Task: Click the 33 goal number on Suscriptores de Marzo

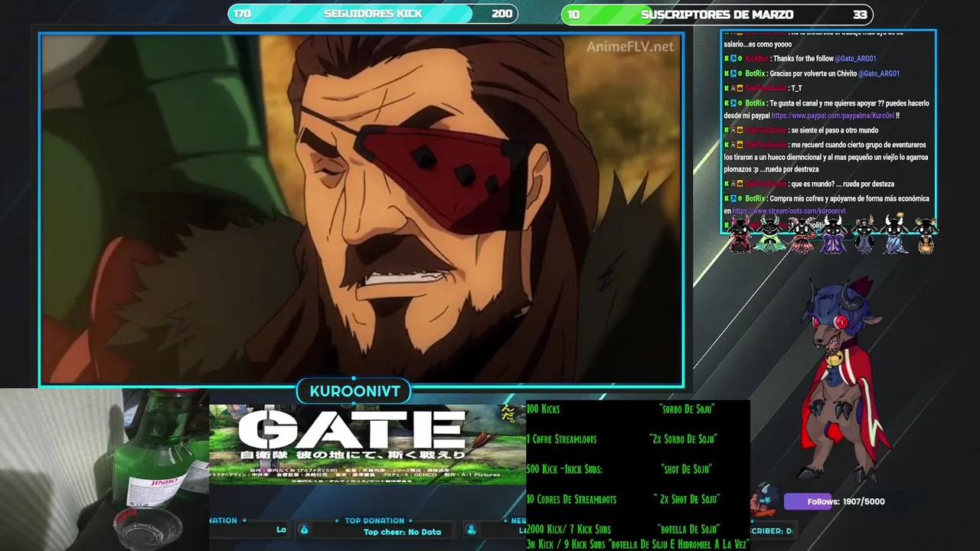Action: tap(861, 14)
